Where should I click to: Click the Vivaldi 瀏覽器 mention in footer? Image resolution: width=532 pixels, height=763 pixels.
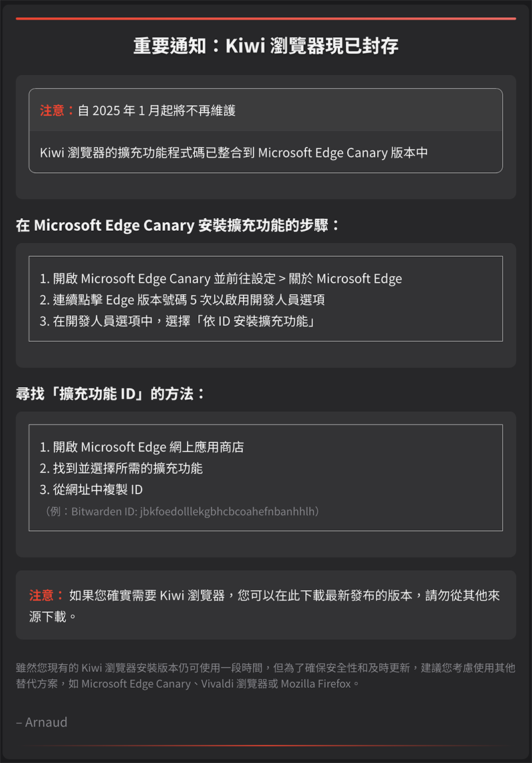tap(234, 684)
